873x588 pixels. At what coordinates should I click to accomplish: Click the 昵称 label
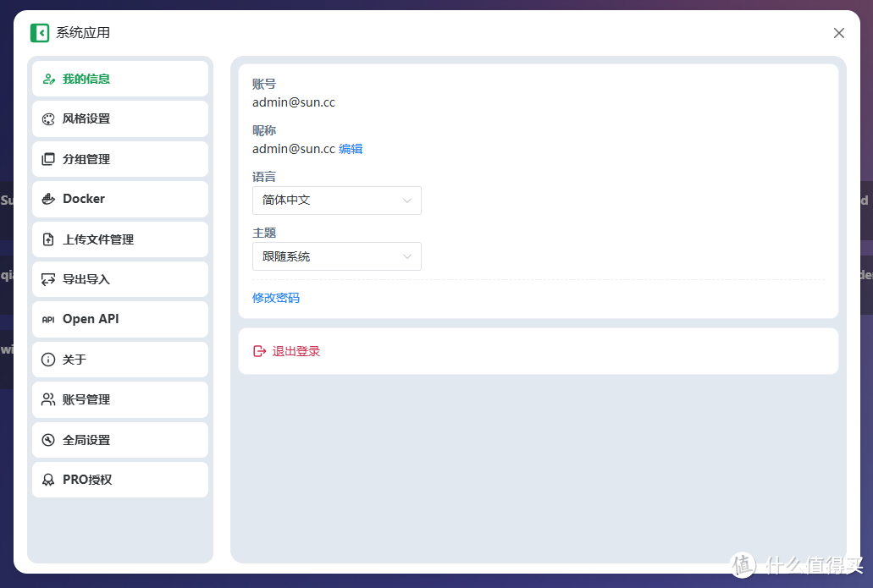(264, 131)
